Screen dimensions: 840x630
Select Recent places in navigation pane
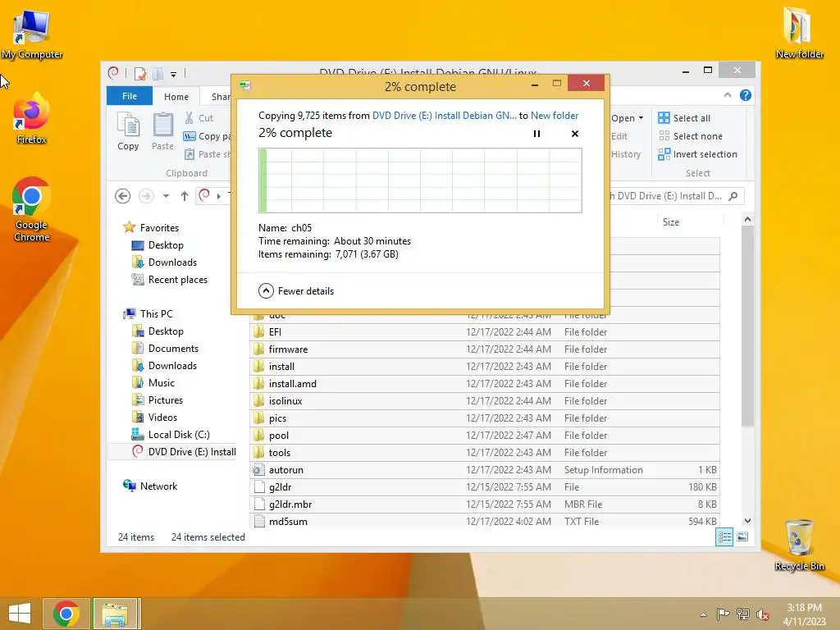tap(170, 280)
